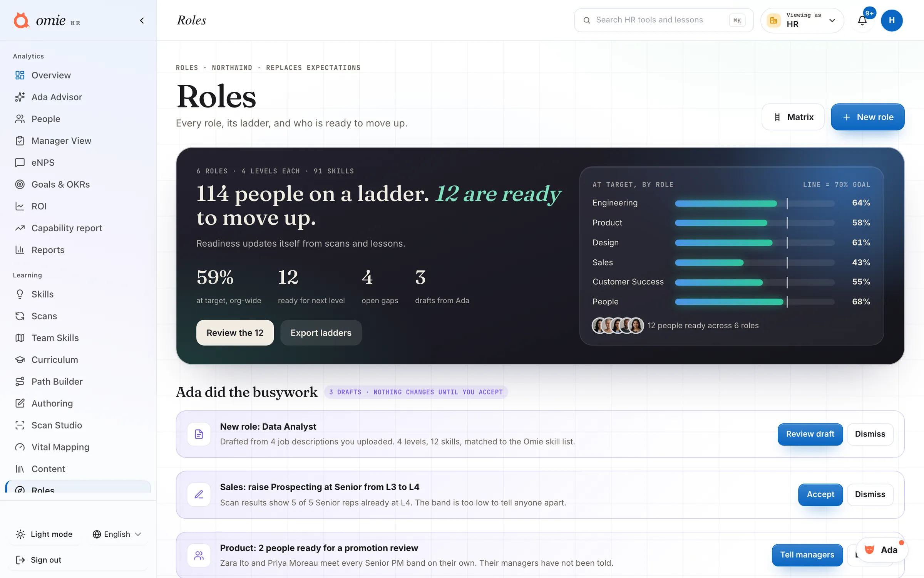Collapse the sidebar with chevron
Screen dimensions: 924x578
(x=142, y=20)
